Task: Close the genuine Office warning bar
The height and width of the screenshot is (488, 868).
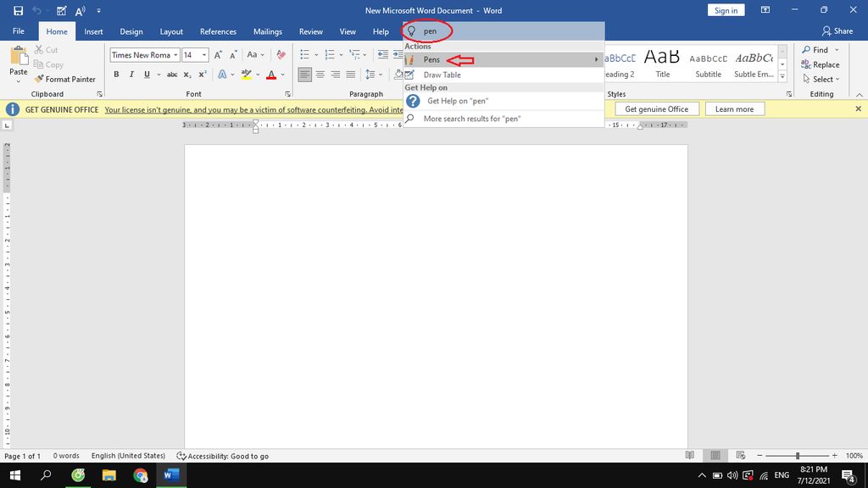Action: click(858, 109)
